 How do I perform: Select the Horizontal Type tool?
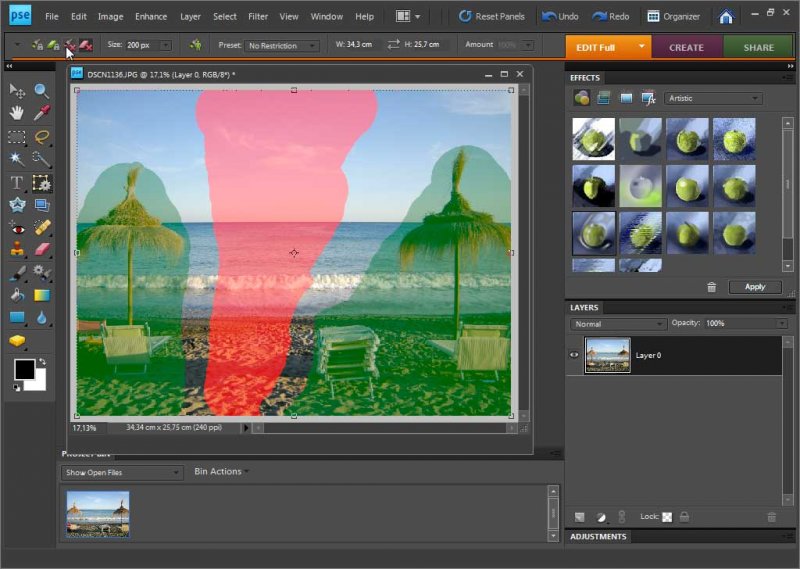(x=17, y=182)
